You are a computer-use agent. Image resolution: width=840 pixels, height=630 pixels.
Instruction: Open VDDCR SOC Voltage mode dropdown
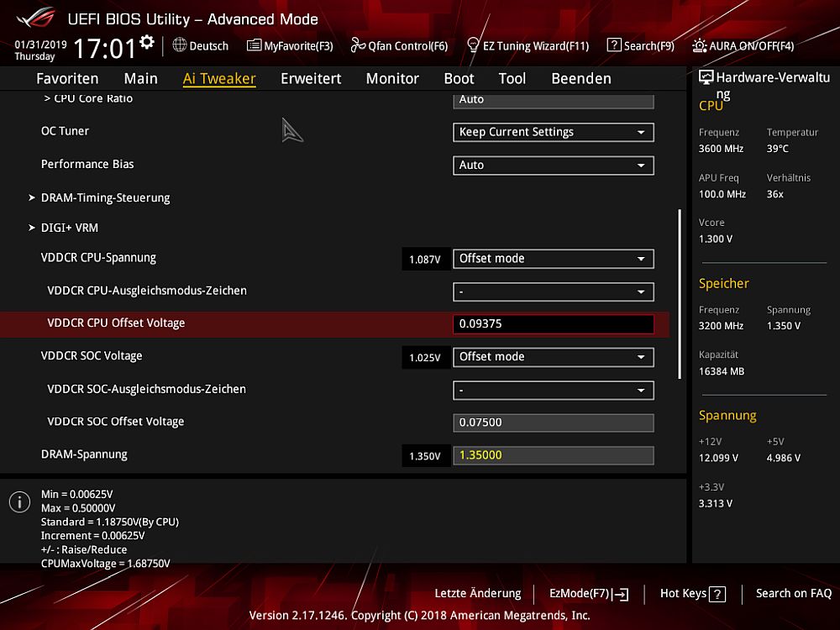click(x=554, y=357)
